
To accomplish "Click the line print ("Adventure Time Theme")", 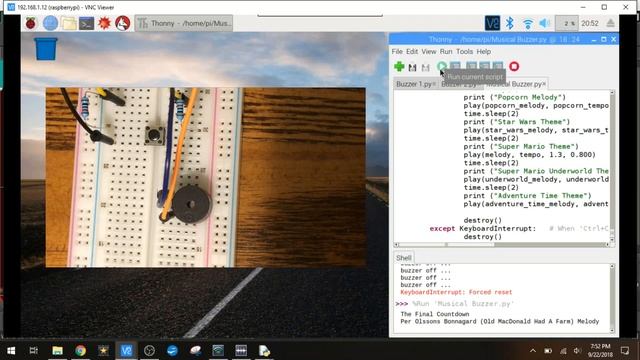I will click(x=527, y=196).
